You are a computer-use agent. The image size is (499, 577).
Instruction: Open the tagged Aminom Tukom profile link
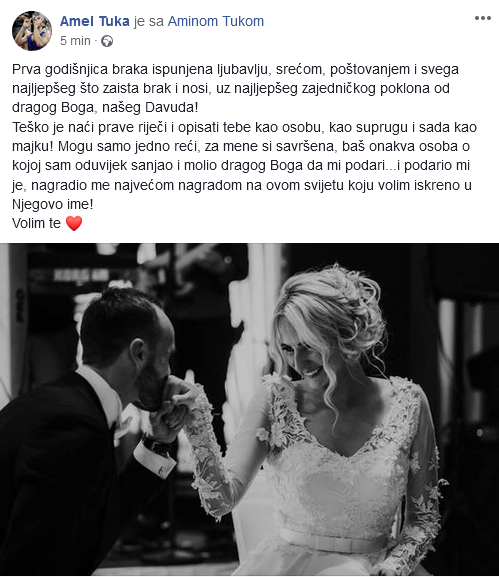[216, 21]
